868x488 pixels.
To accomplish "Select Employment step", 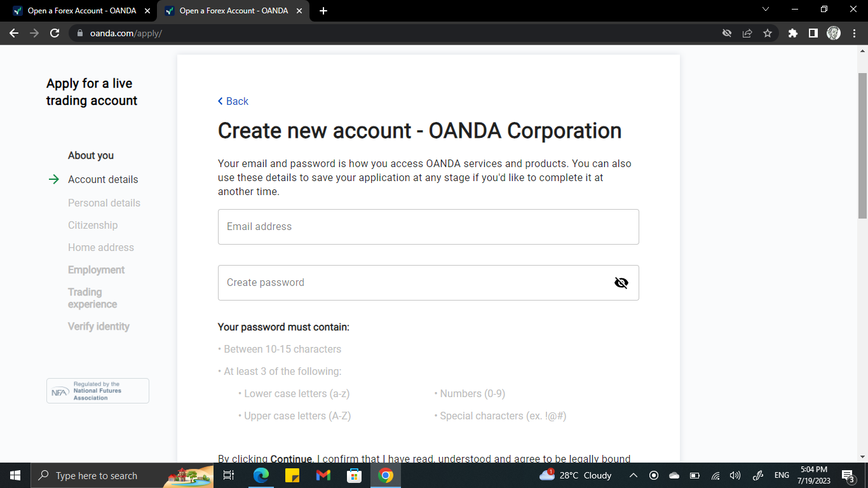I will (97, 270).
